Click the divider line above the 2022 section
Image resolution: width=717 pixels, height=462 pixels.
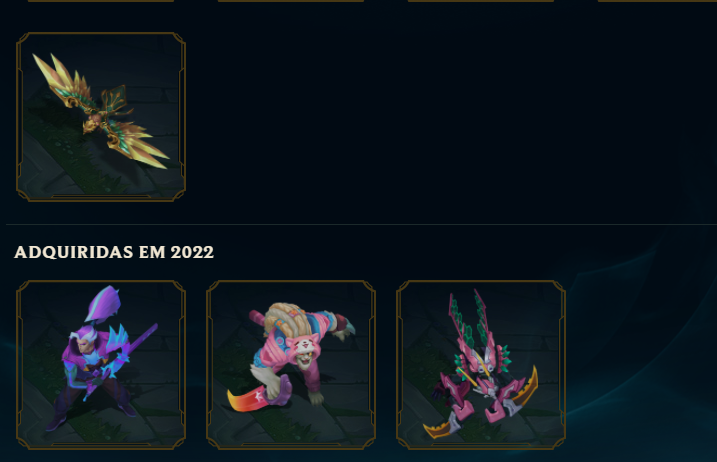[361, 225]
